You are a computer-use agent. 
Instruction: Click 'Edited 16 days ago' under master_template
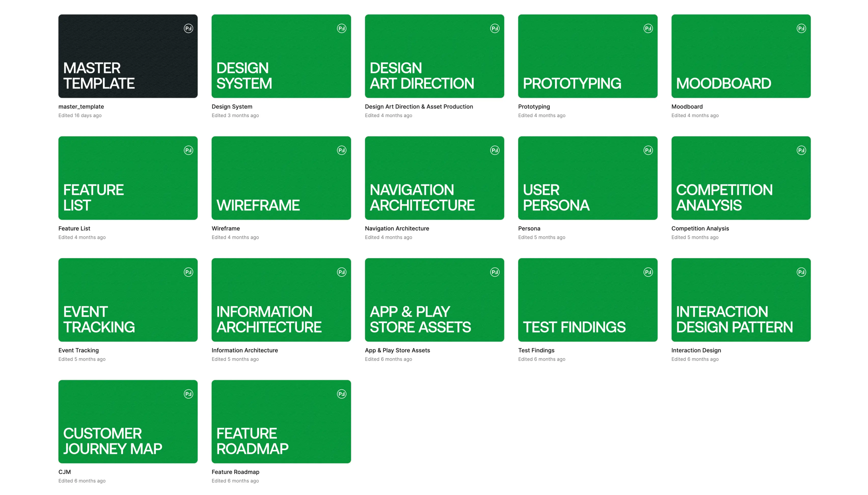[80, 116]
